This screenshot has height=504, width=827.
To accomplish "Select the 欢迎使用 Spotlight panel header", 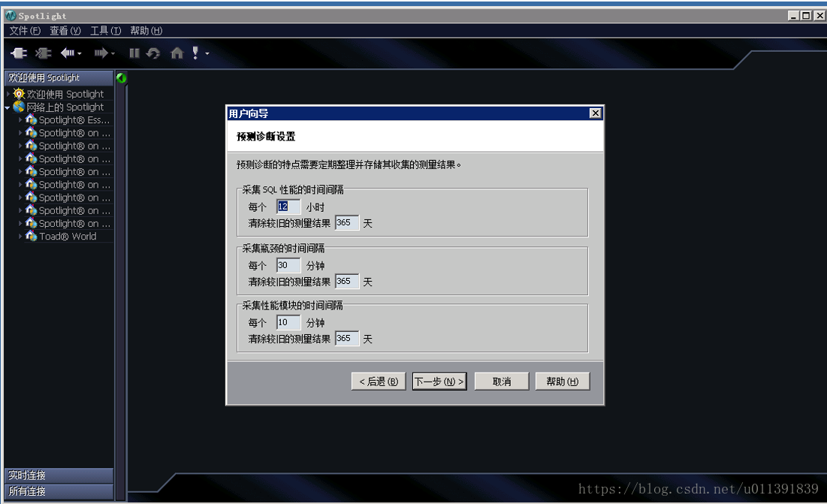I will (x=59, y=77).
